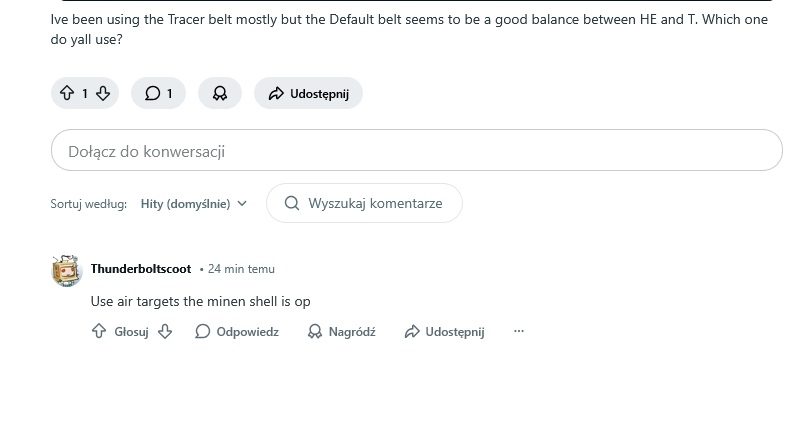Upvote Thunderboltscoot's comment
This screenshot has width=789, height=430.
pos(99,331)
